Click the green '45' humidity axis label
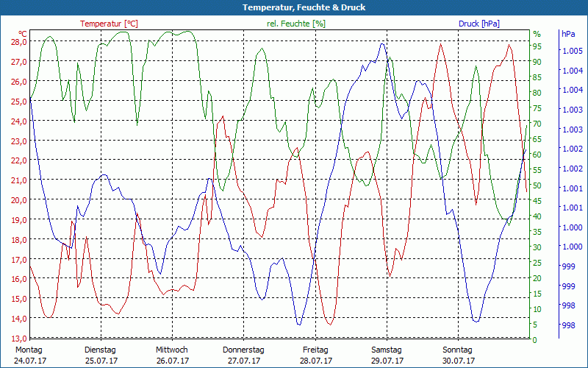 pyautogui.click(x=537, y=201)
